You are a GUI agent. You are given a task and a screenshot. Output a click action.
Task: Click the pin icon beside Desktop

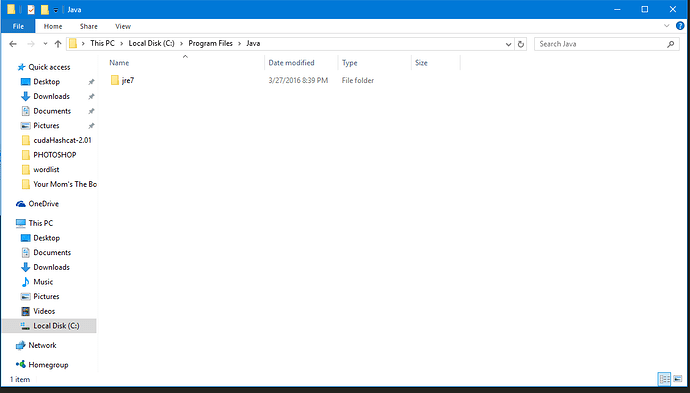pos(91,82)
